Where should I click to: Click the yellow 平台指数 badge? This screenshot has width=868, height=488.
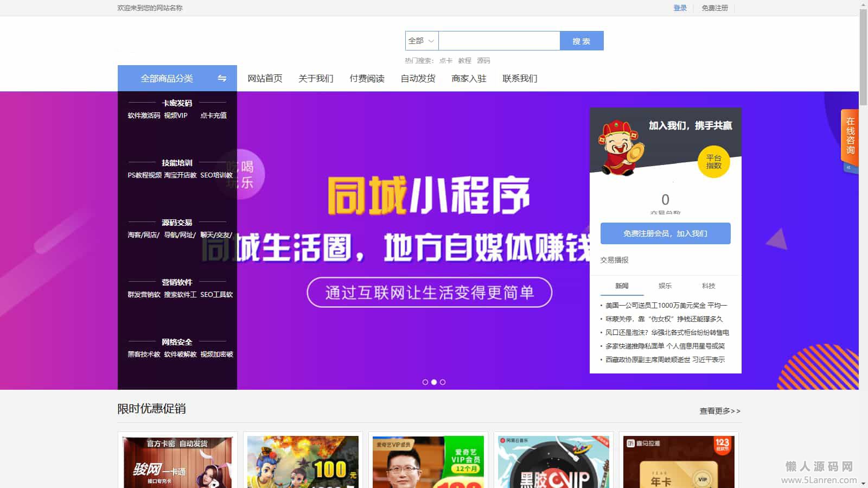(714, 162)
